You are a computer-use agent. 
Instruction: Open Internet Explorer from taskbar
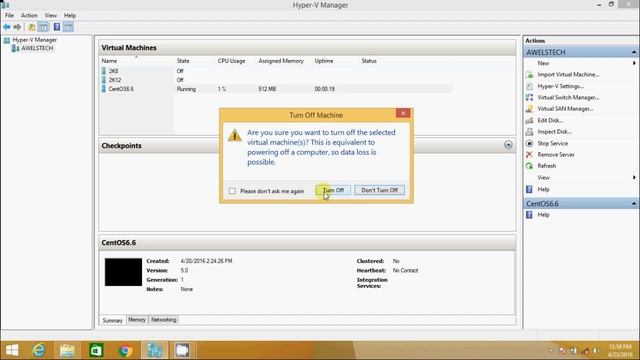pyautogui.click(x=39, y=350)
